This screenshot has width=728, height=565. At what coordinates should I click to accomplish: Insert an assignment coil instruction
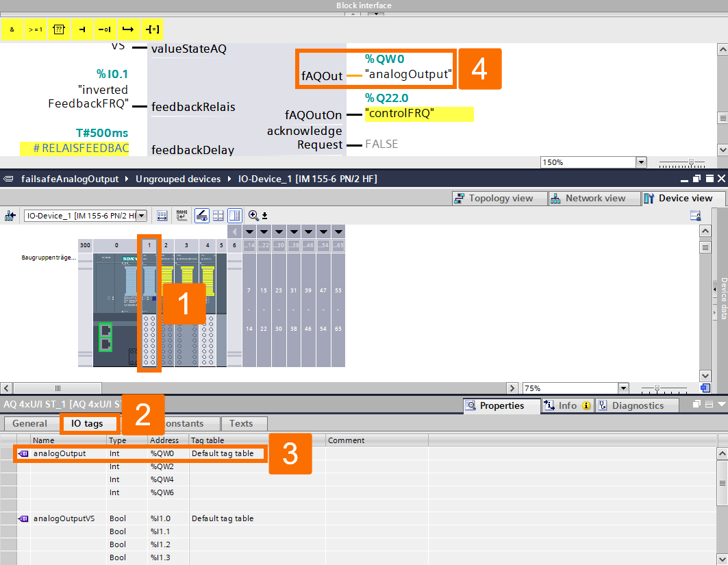pos(152,29)
